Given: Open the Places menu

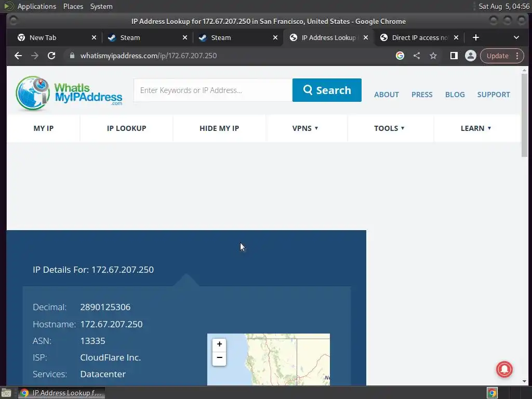Looking at the screenshot, I should click(73, 6).
